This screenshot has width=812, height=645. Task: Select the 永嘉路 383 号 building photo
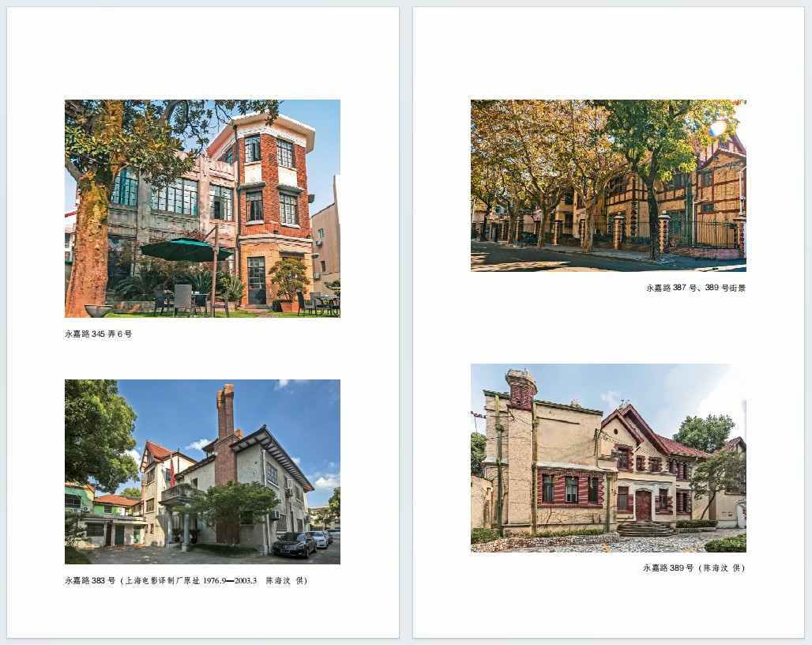(x=202, y=471)
